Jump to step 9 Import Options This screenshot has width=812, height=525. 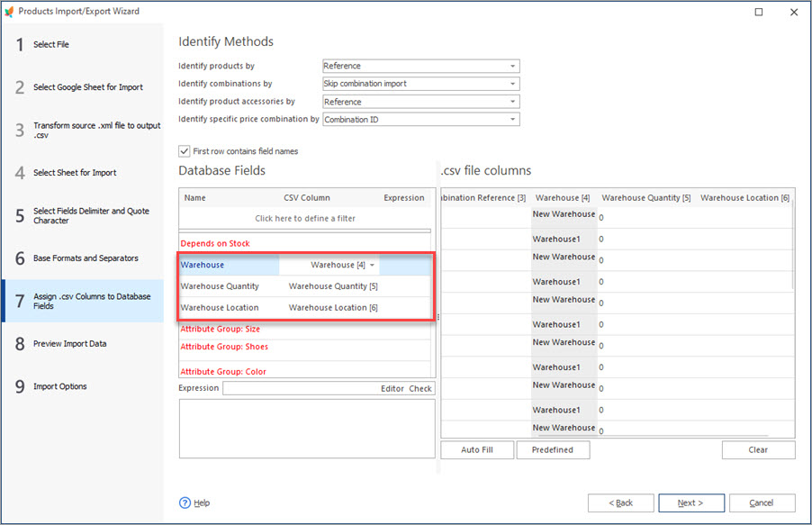click(83, 386)
